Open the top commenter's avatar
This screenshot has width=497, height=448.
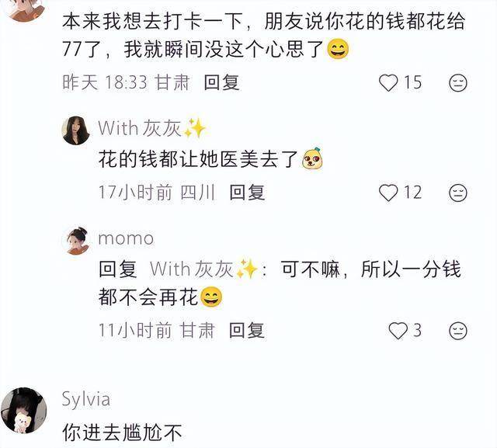(24, 9)
